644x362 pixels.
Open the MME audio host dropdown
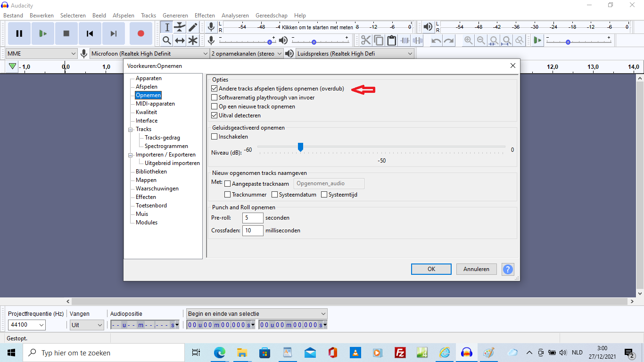41,54
